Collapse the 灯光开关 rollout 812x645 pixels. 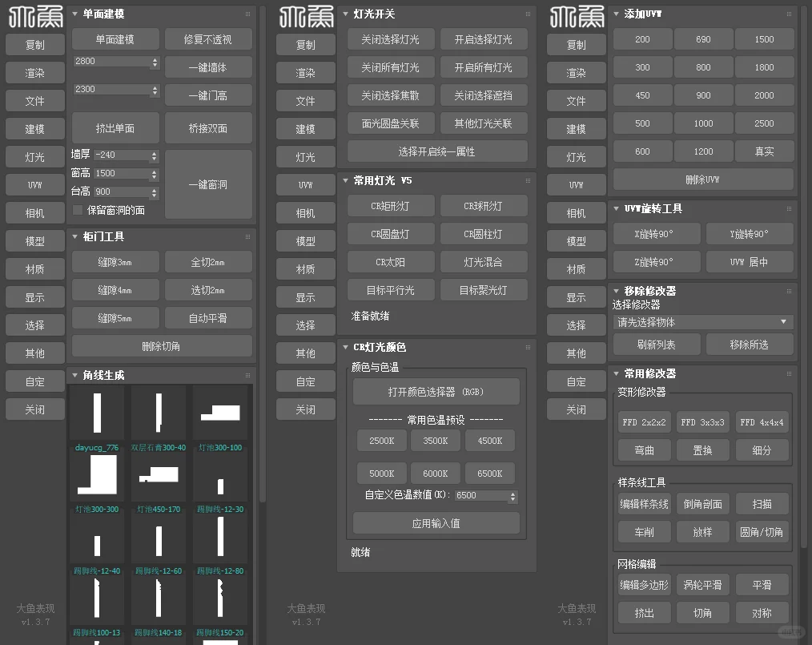click(346, 14)
